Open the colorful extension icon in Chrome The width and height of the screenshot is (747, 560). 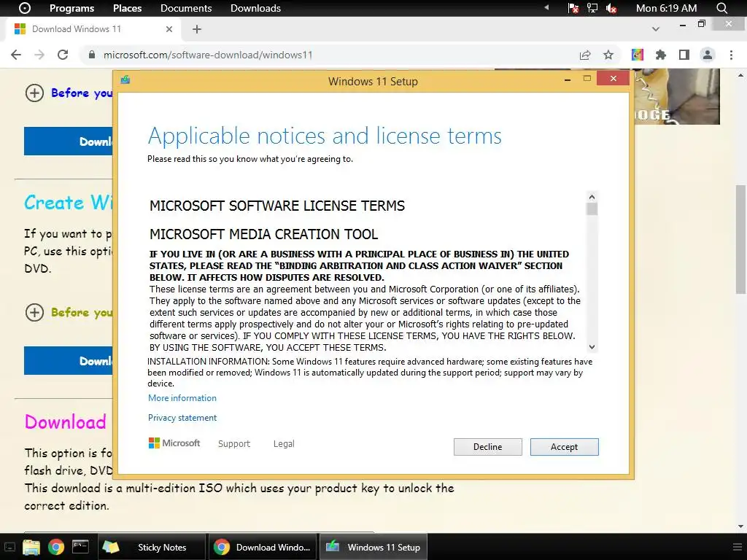(638, 55)
